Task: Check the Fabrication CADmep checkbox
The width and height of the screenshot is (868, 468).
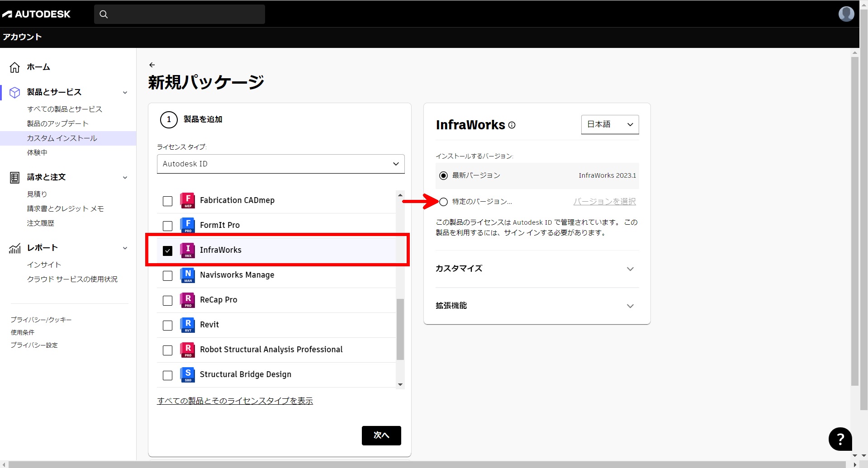Action: tap(167, 201)
